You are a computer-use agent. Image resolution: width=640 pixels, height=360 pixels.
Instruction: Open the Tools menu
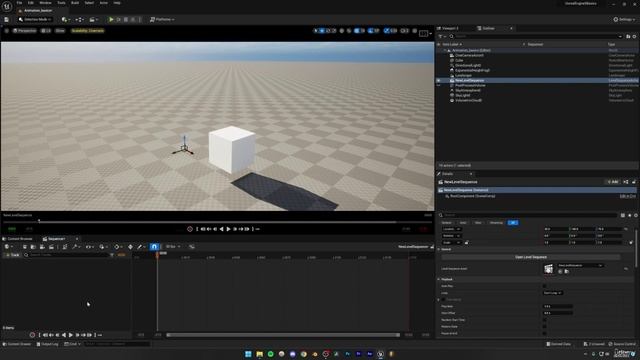(61, 3)
